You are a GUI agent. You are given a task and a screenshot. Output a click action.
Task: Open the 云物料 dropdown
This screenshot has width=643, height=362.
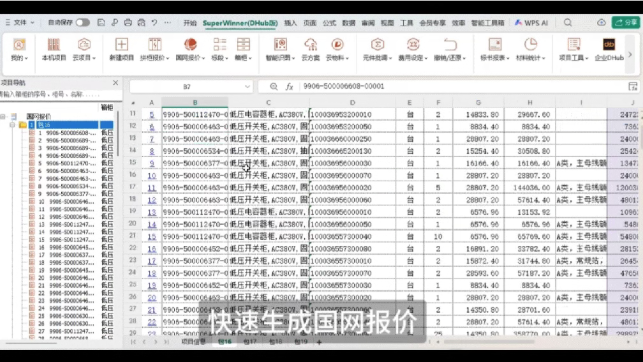337,50
